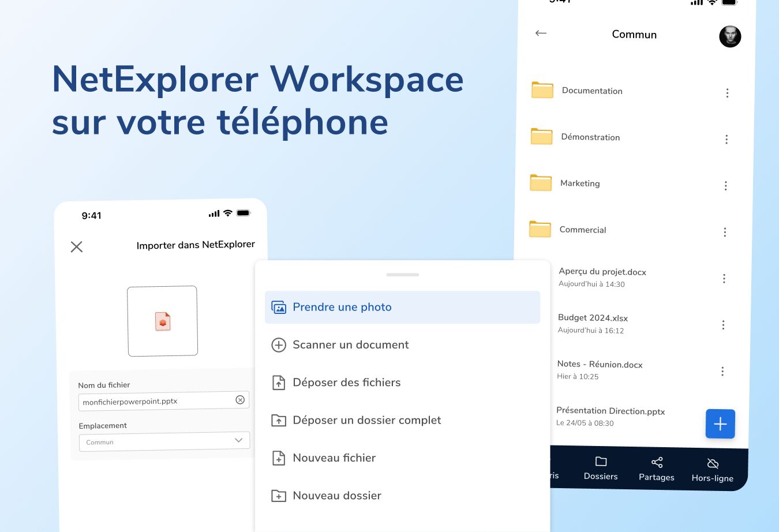The image size is (779, 532).
Task: Click the Scanner un document plus icon
Action: pyautogui.click(x=279, y=345)
